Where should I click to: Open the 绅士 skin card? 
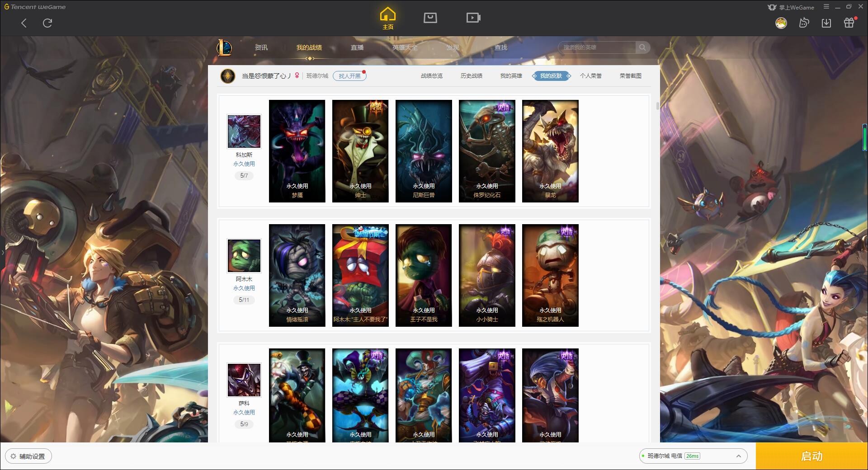click(x=360, y=151)
